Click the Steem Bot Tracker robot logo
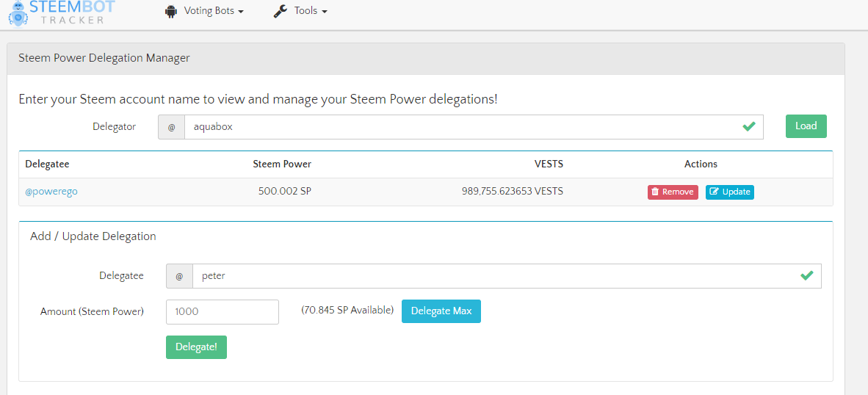This screenshot has width=868, height=395. point(18,13)
